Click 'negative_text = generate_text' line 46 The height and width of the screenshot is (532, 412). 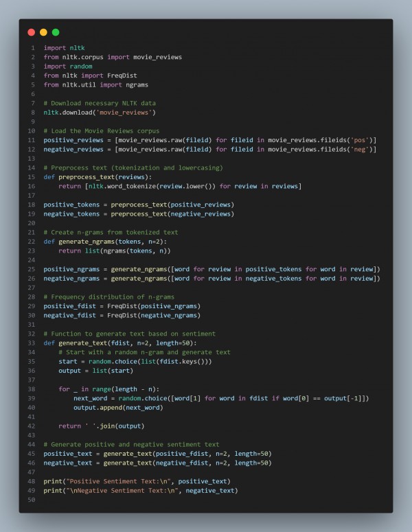[x=158, y=463]
